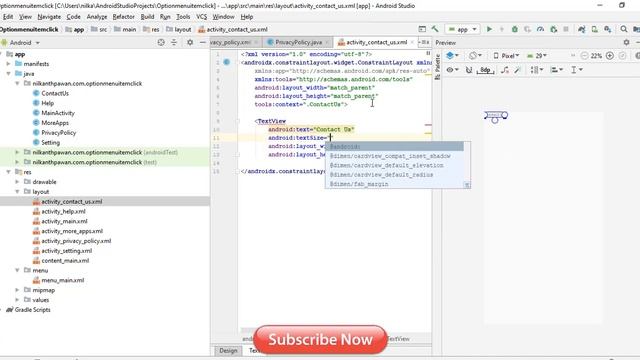Click the res breadcrumb in navigation bar
Image resolution: width=640 pixels, height=360 pixels.
151,29
